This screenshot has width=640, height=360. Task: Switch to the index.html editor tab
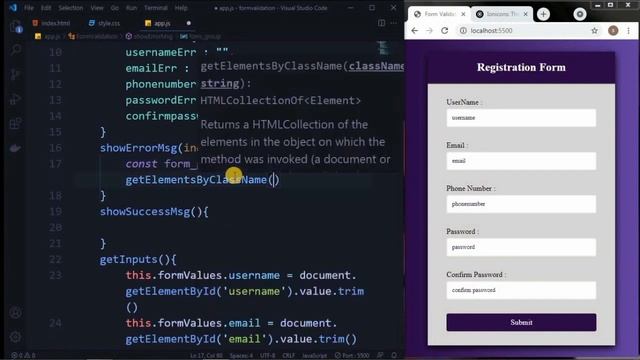tap(52, 23)
